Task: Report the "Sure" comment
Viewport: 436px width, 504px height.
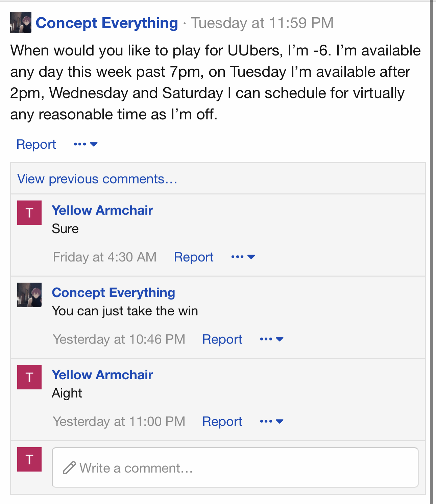Action: (x=193, y=257)
